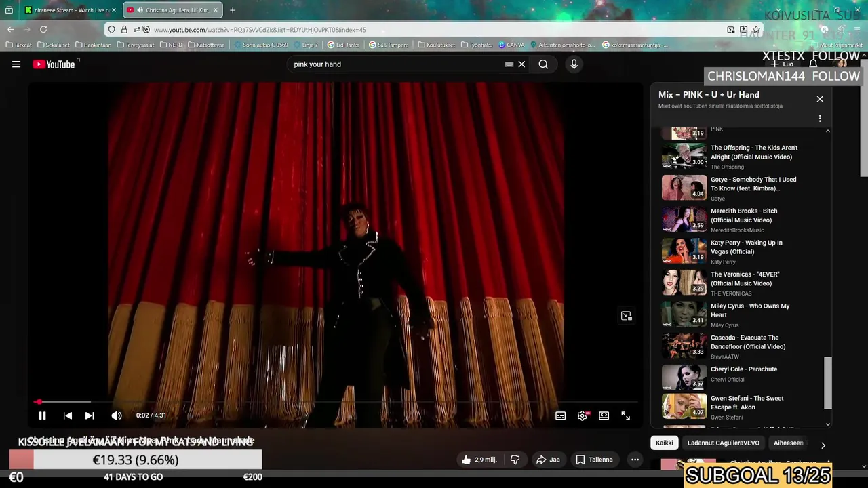Screen dimensions: 868x488
Task: Go to the YouTube home logo
Action: coord(54,64)
